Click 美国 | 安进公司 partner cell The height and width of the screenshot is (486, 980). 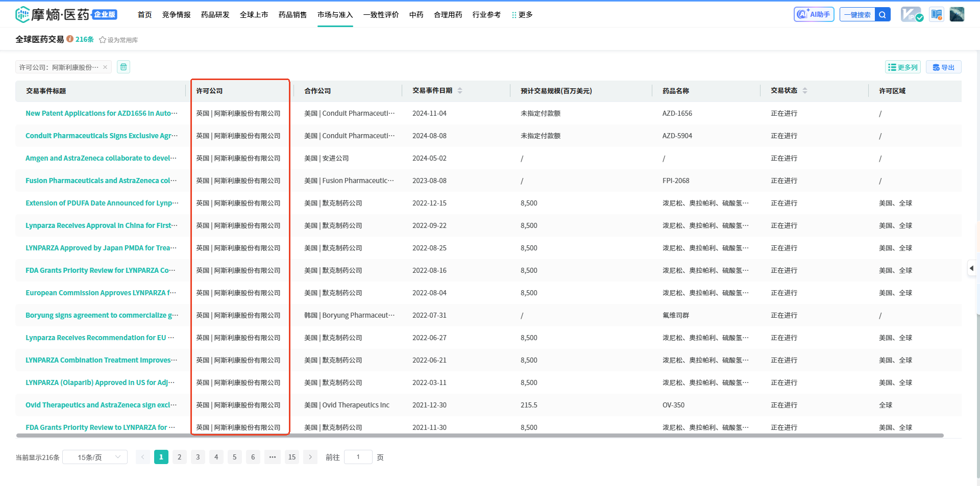coord(327,158)
